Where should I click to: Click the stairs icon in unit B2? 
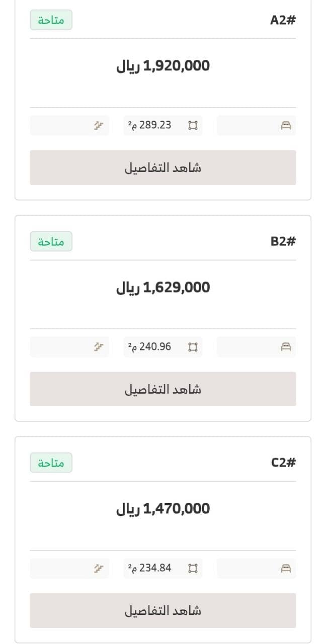(99, 347)
